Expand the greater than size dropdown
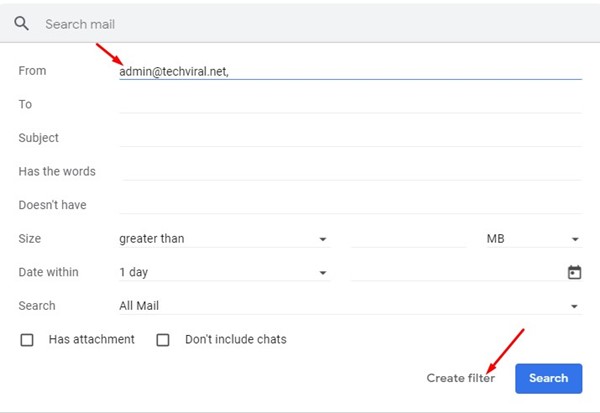The height and width of the screenshot is (413, 600). (224, 239)
